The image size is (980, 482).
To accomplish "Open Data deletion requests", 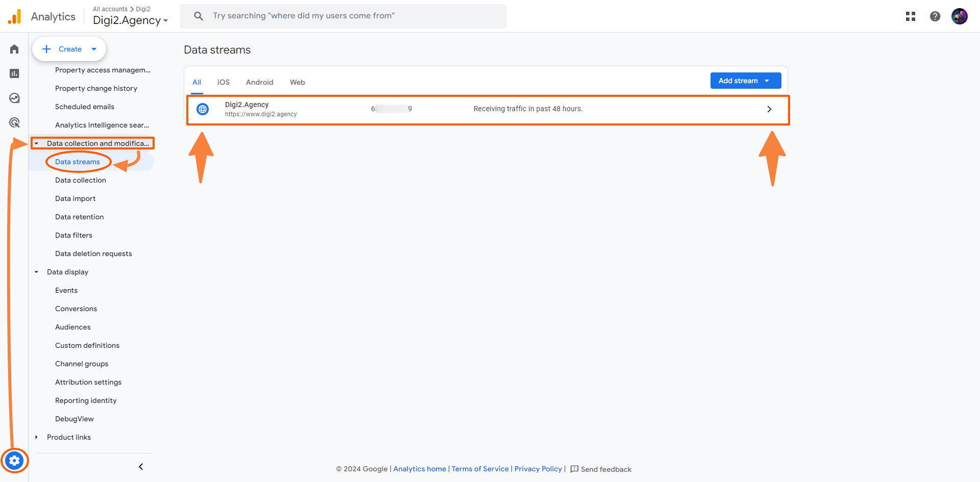I will pyautogui.click(x=93, y=253).
